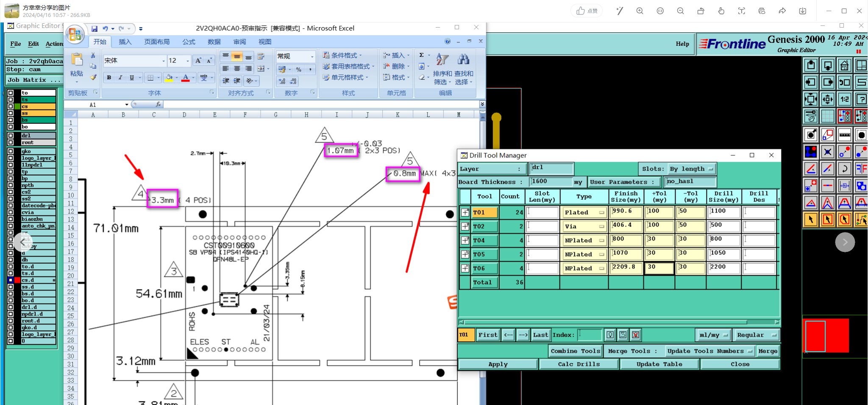The height and width of the screenshot is (405, 868).
Task: Open the Slots 'By length' dropdown
Action: coord(692,169)
